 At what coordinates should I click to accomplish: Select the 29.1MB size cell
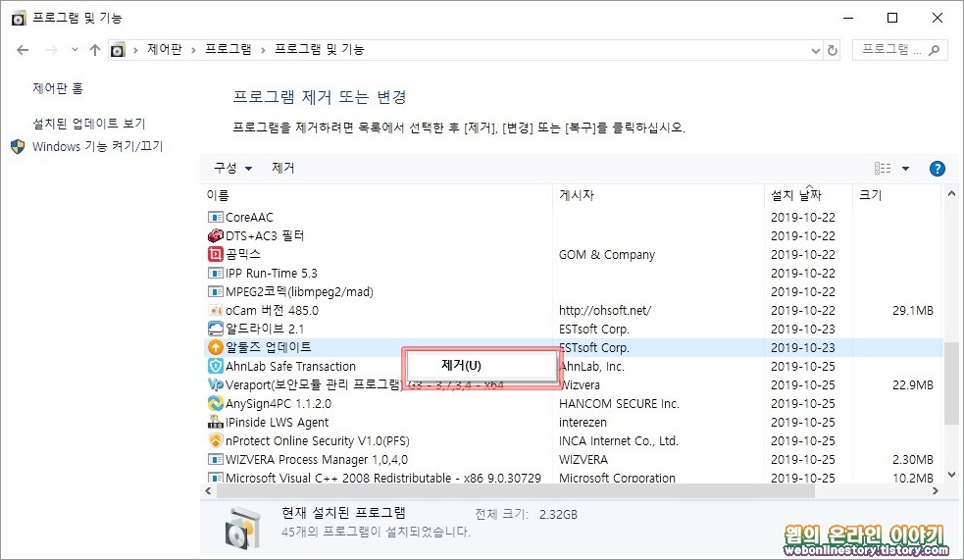coord(912,311)
